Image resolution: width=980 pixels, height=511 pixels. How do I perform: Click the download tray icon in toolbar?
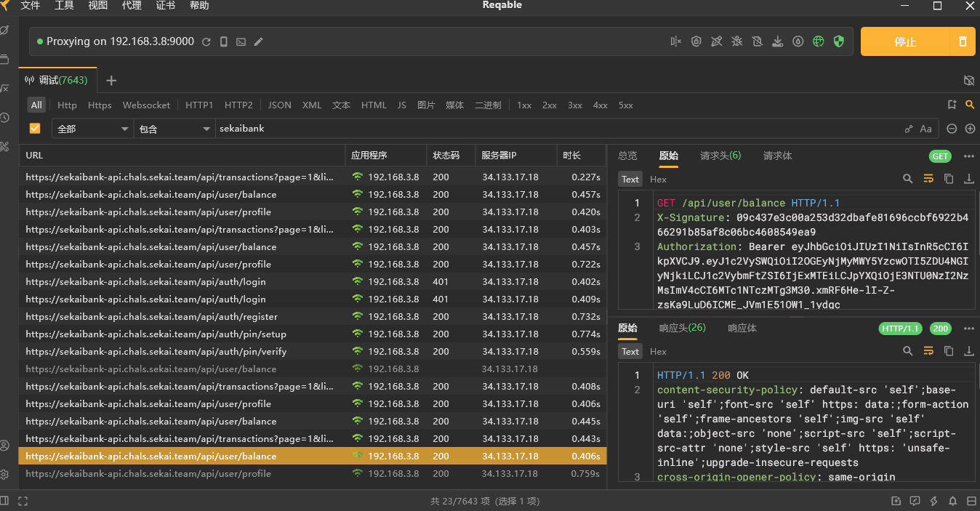tap(778, 41)
